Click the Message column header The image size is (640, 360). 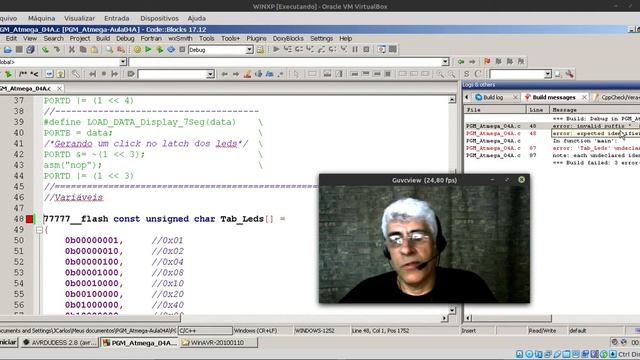594,110
